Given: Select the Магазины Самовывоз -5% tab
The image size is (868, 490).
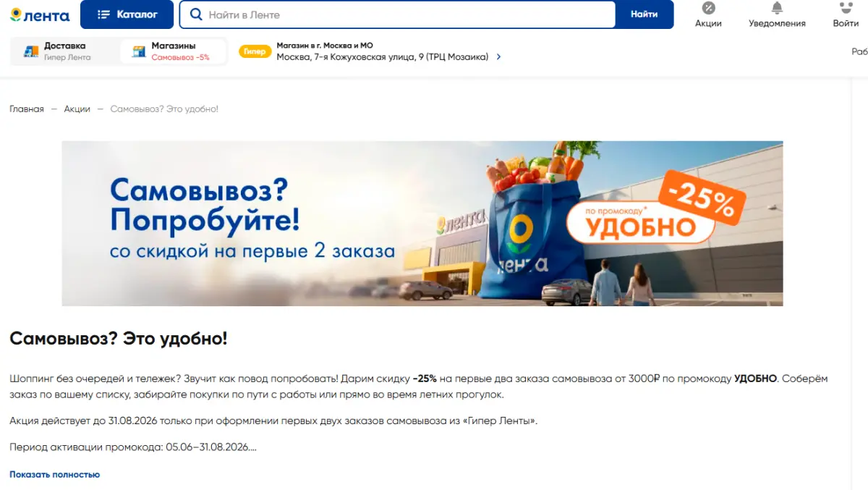Looking at the screenshot, I should (x=173, y=51).
